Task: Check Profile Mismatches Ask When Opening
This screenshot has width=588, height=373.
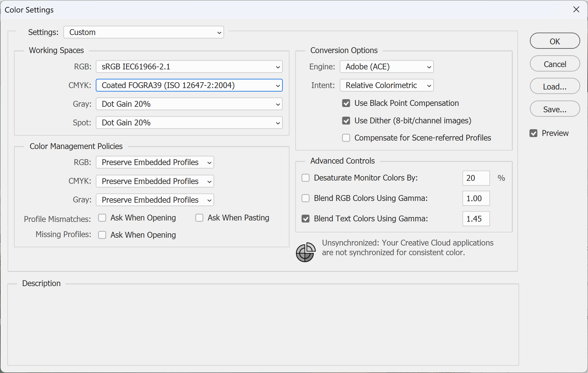Action: pyautogui.click(x=102, y=218)
